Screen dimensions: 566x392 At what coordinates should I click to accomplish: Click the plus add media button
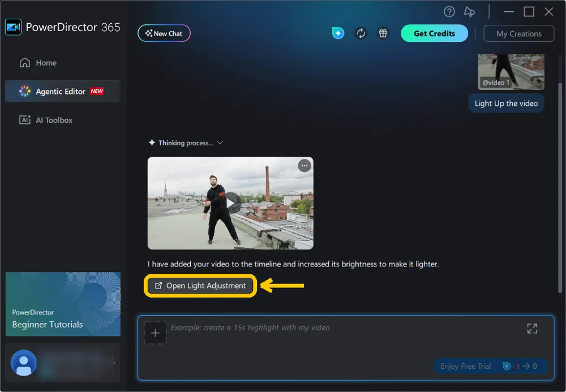155,333
